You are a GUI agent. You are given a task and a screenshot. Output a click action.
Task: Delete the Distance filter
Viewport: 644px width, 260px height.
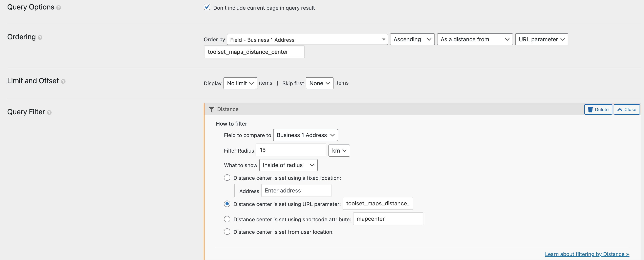tap(598, 109)
